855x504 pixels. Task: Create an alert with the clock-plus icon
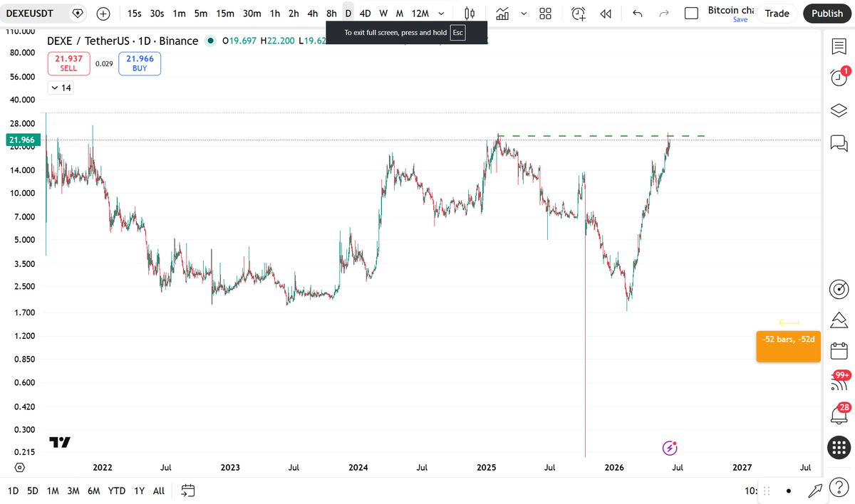pyautogui.click(x=579, y=14)
